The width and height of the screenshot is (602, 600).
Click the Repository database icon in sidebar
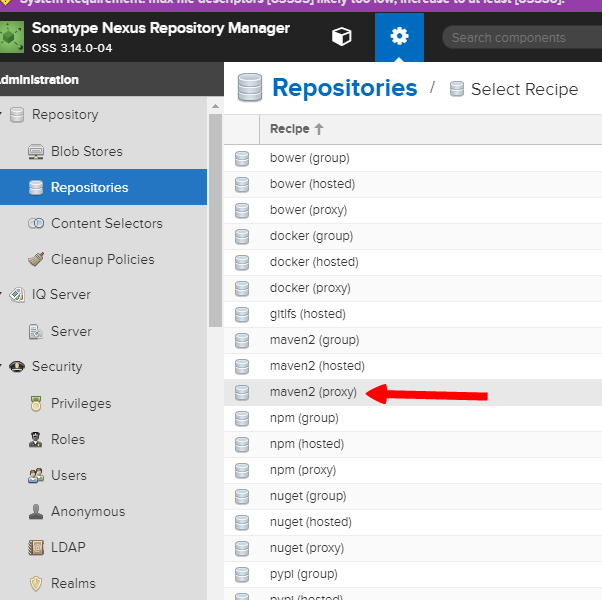[x=17, y=115]
